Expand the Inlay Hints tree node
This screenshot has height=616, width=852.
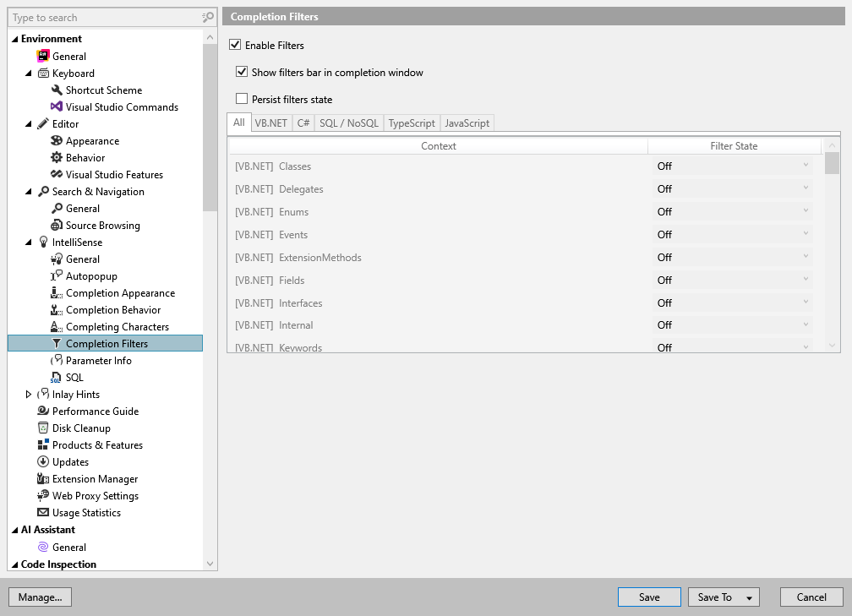[28, 394]
